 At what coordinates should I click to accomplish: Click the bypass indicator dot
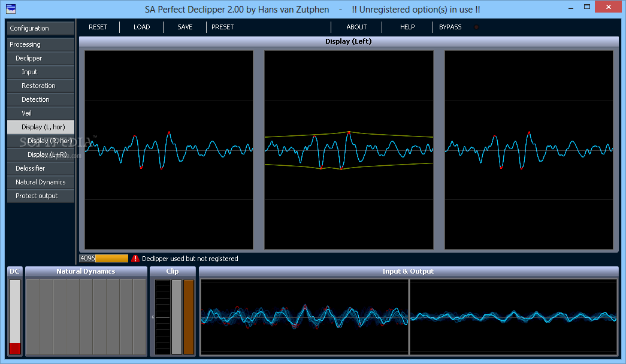pos(476,27)
